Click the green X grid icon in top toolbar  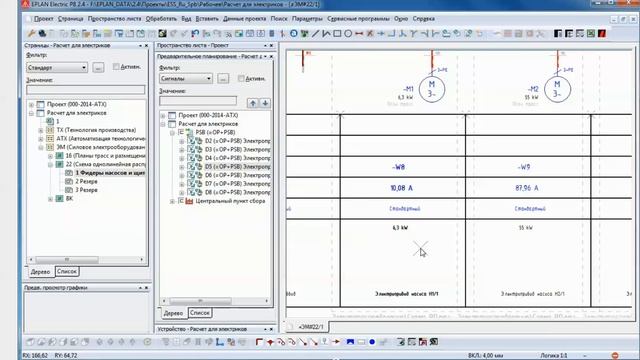click(591, 33)
